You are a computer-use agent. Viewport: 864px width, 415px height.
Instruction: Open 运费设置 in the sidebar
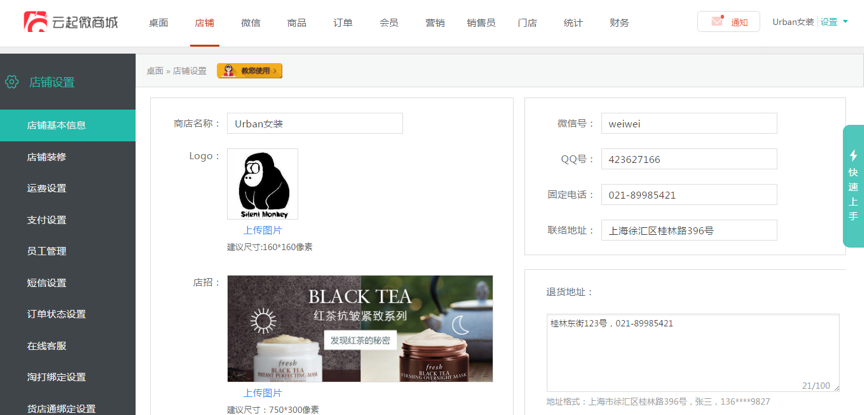click(x=47, y=188)
